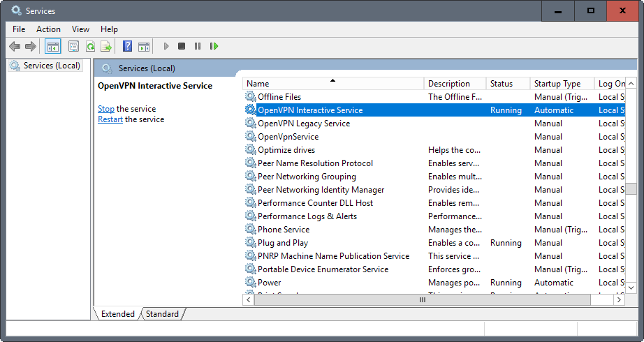644x342 pixels.
Task: Open Properties toolbar icon
Action: [x=73, y=46]
